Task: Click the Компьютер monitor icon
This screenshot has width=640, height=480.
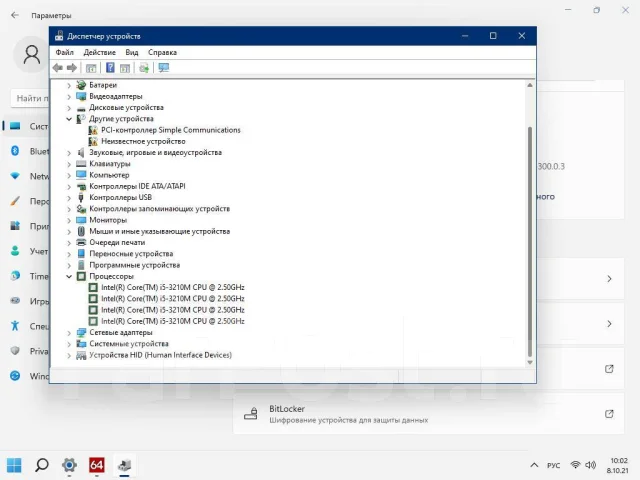Action: (81, 175)
